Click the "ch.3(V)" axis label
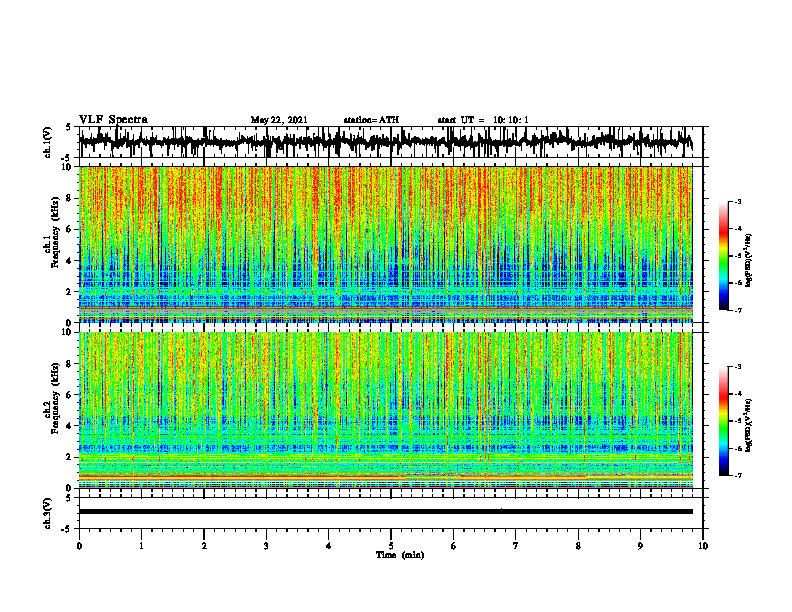The image size is (792, 612). coord(47,513)
